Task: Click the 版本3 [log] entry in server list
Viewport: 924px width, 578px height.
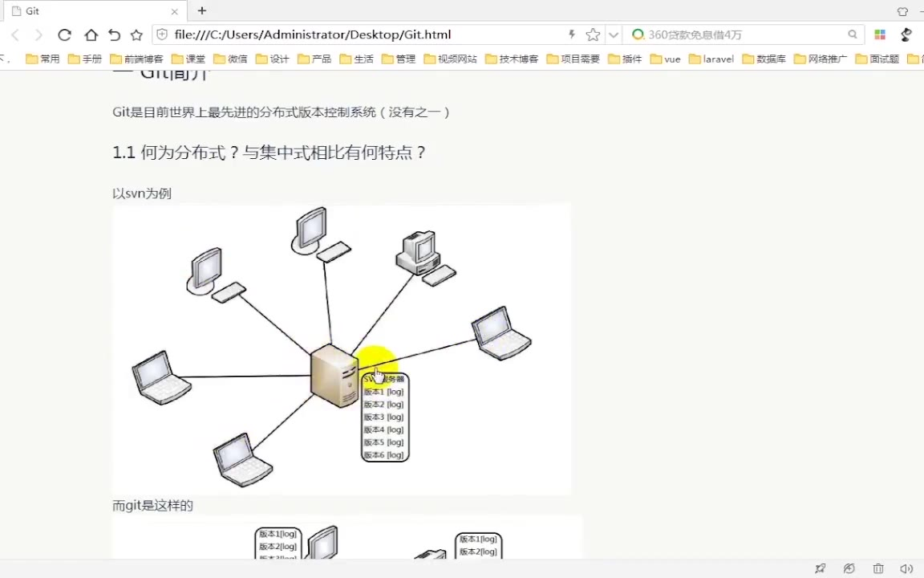Action: (383, 417)
